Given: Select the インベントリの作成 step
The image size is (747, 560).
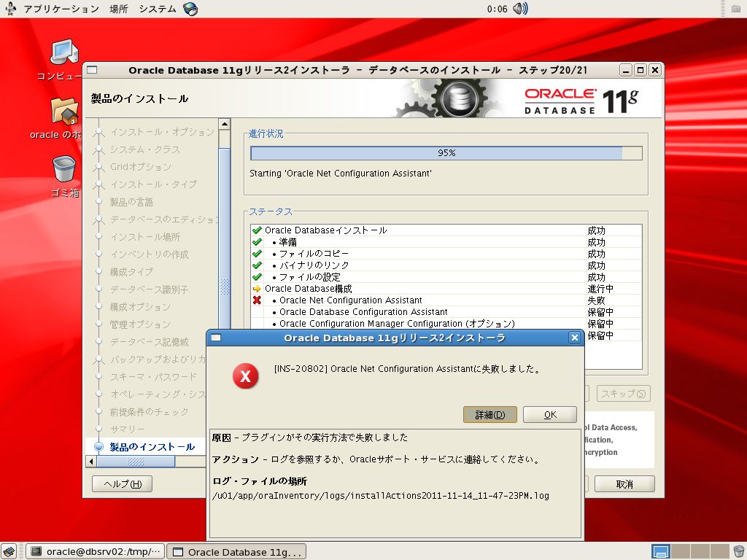Looking at the screenshot, I should coord(149,254).
